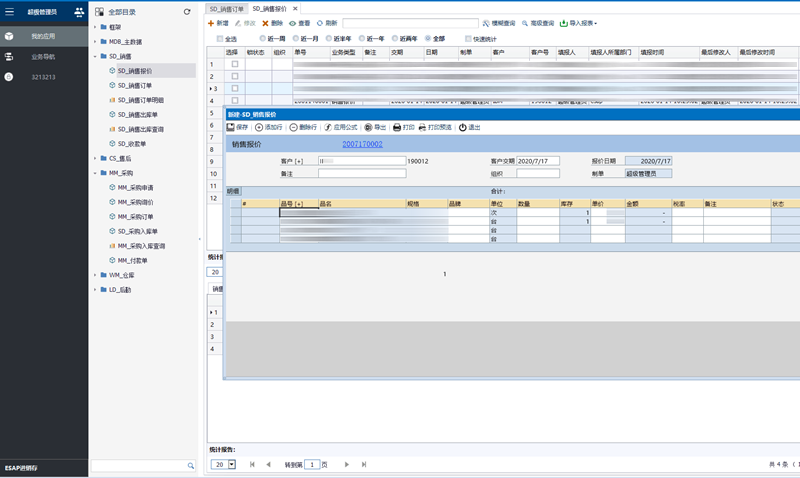Select 我的应用 in the dark sidebar

click(x=44, y=36)
